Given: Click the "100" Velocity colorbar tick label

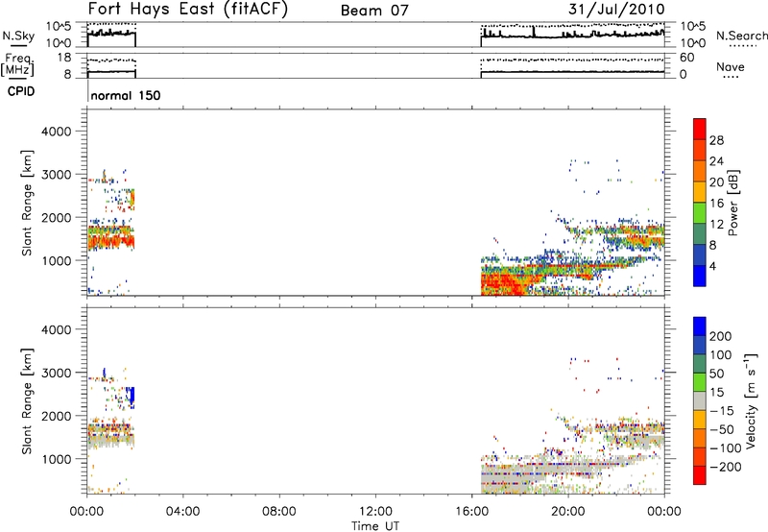Looking at the screenshot, I should (720, 355).
